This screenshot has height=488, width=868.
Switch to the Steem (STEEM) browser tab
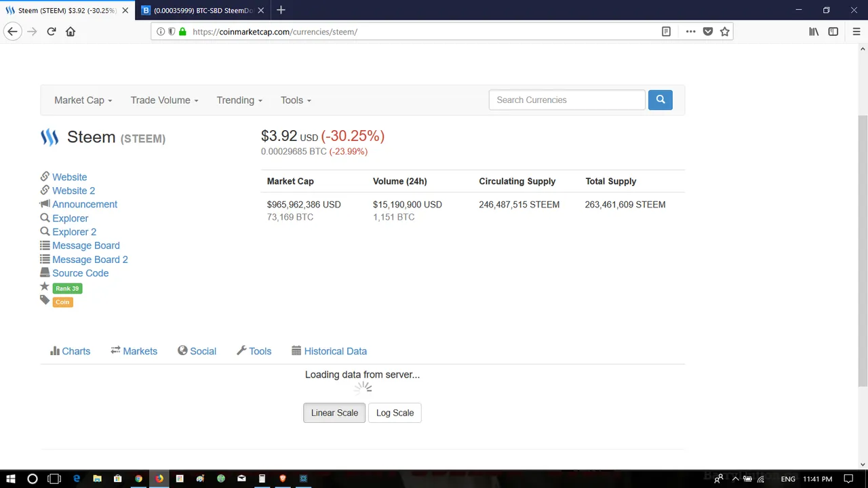click(66, 10)
